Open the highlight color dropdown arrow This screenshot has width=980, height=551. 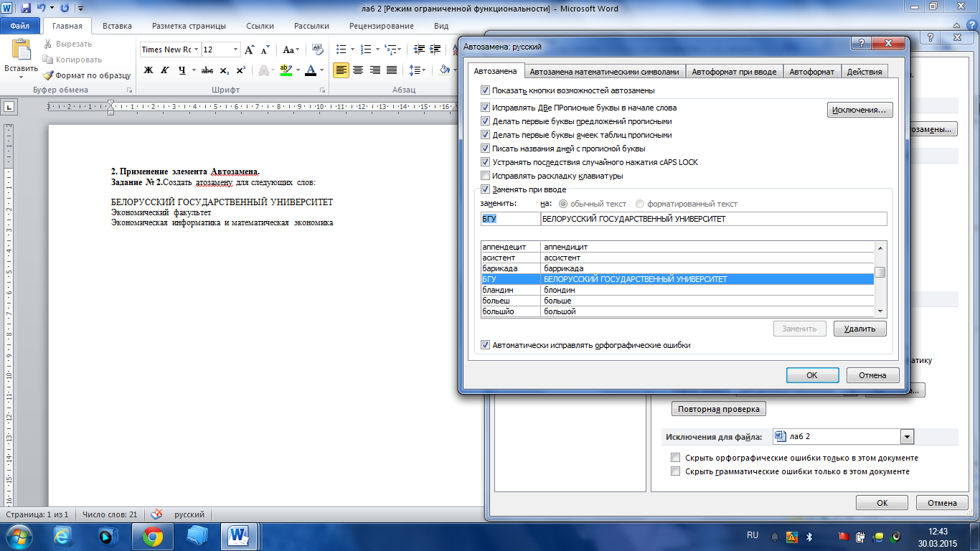pyautogui.click(x=298, y=70)
